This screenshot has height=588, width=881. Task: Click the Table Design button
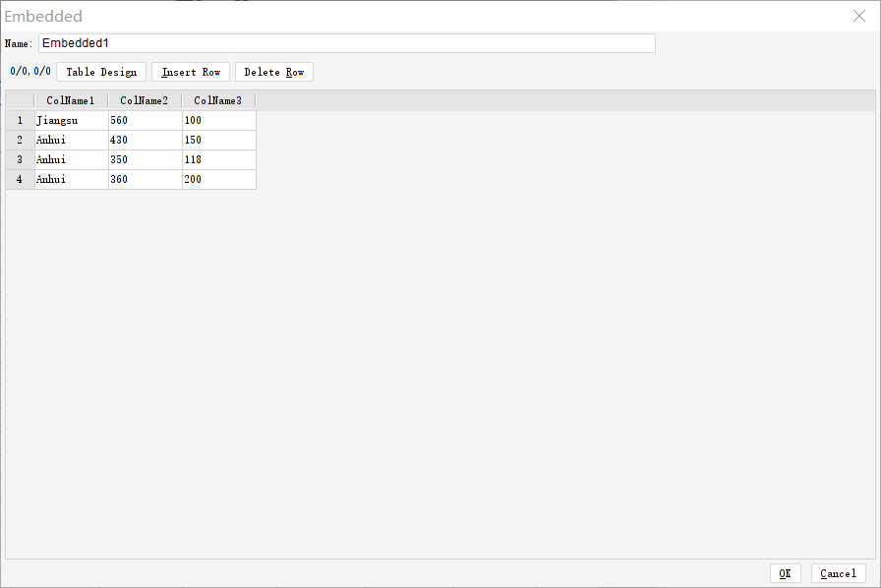tap(101, 71)
